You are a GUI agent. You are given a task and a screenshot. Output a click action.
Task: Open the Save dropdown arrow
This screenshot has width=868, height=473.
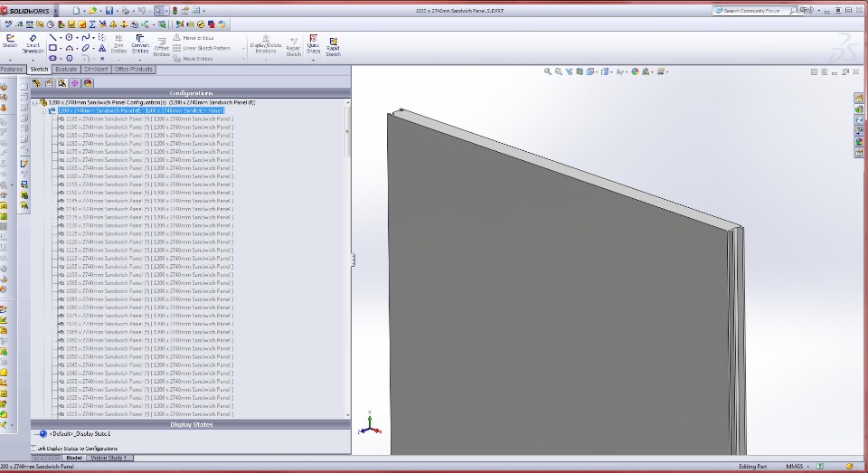coord(117,11)
